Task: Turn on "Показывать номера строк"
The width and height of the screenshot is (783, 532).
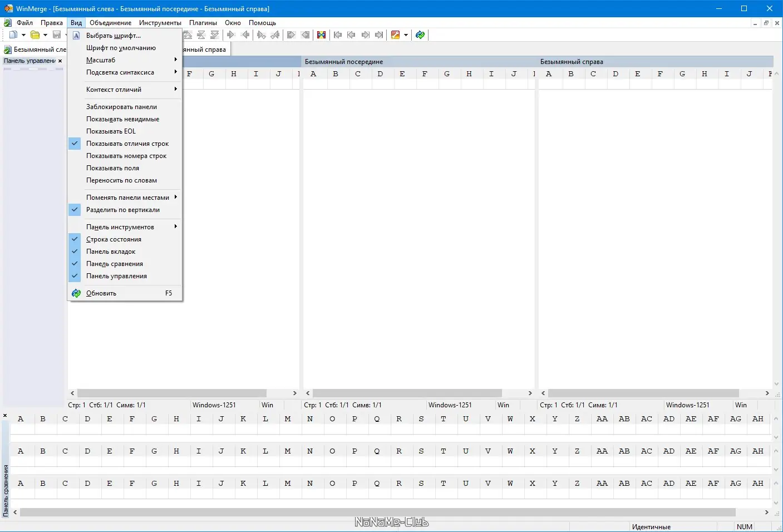Action: pos(125,156)
